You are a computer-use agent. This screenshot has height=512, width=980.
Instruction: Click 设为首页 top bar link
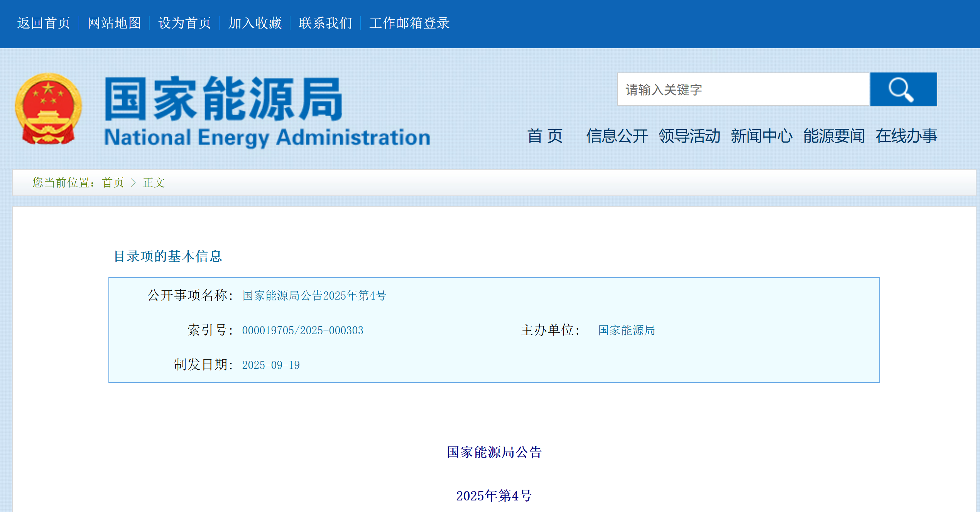[x=185, y=23]
